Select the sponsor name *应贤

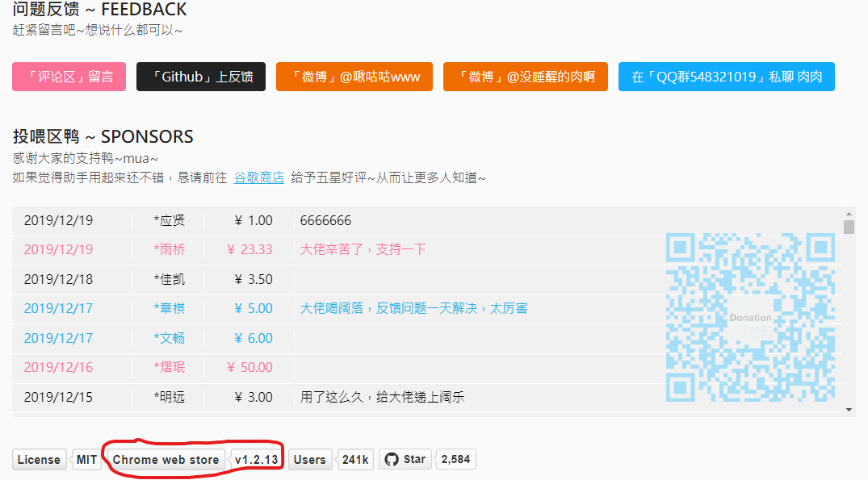[170, 221]
